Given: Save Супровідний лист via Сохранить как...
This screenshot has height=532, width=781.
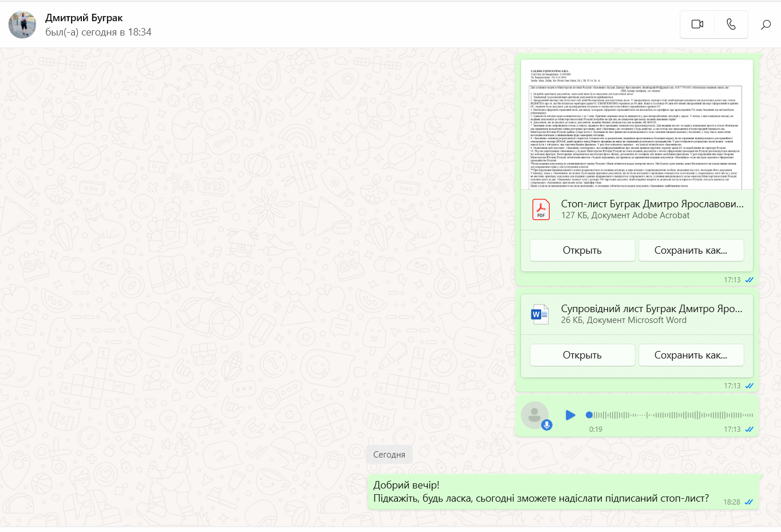Looking at the screenshot, I should 691,355.
